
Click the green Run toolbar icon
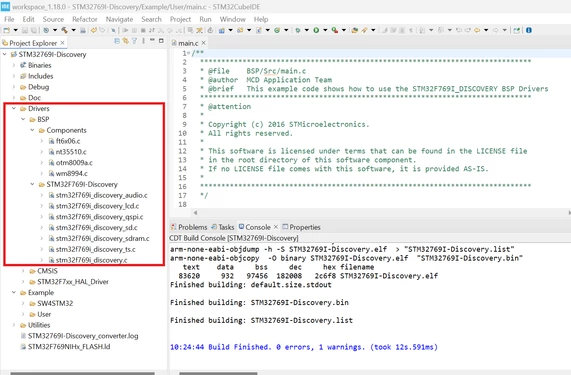[316, 30]
